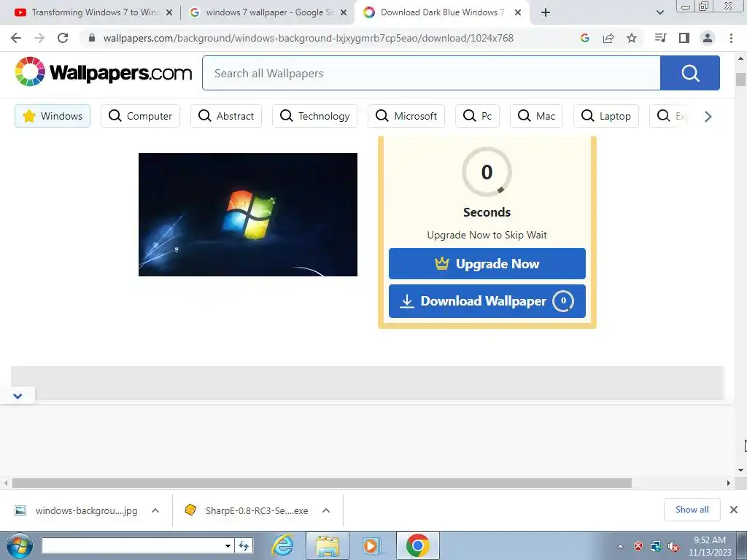Click the red shield security tray icon
Viewport: 747px width, 560px height.
[x=638, y=547]
